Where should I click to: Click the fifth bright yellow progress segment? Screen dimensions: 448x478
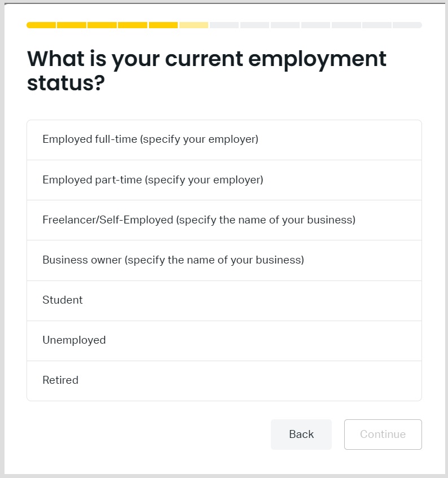point(164,25)
